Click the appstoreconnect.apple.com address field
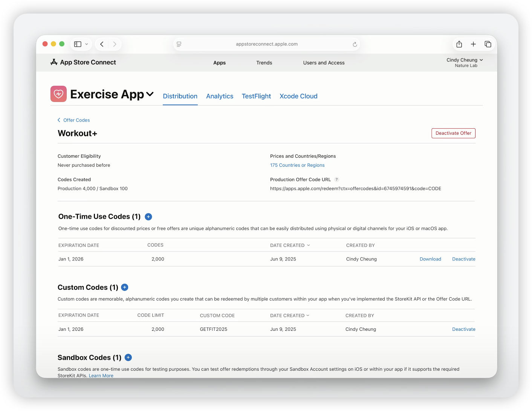Viewport: 532px width, 411px height. tap(266, 44)
